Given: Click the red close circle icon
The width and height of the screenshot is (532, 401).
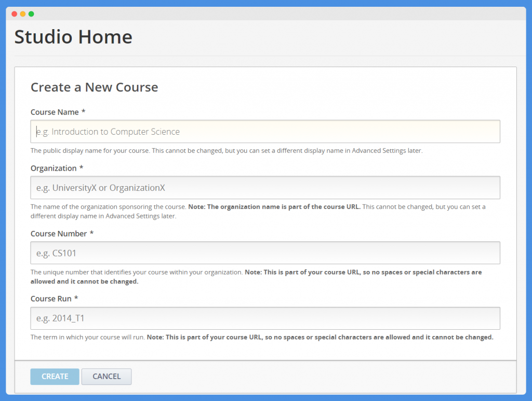Looking at the screenshot, I should (14, 14).
